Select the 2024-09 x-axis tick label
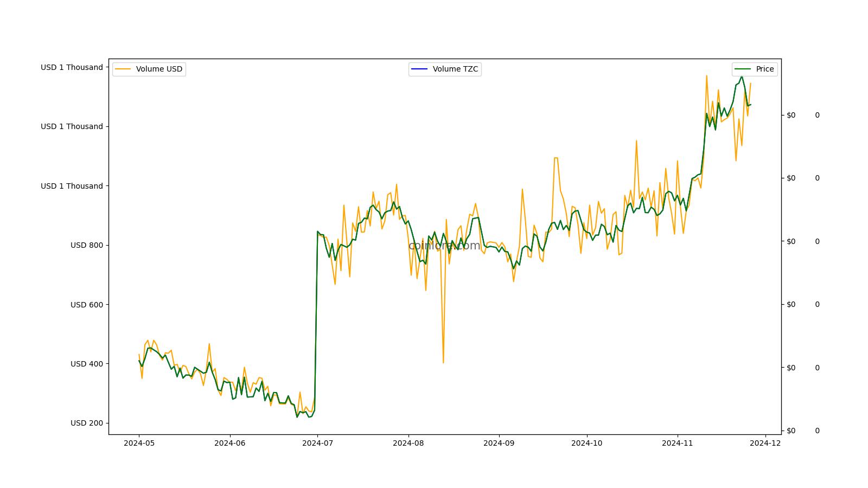 click(x=499, y=443)
